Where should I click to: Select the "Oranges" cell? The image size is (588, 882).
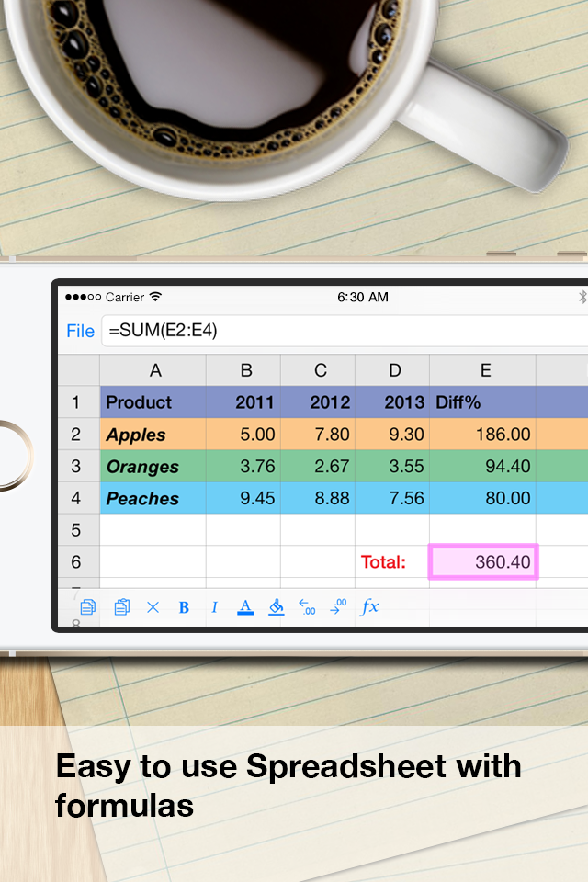click(153, 467)
